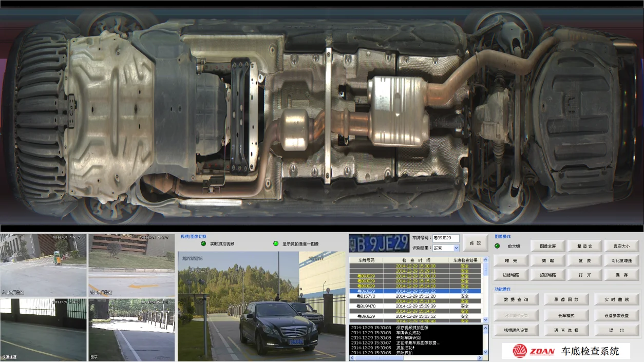Expand the 语言选择 language selection options
644x362 pixels.
pos(566,330)
